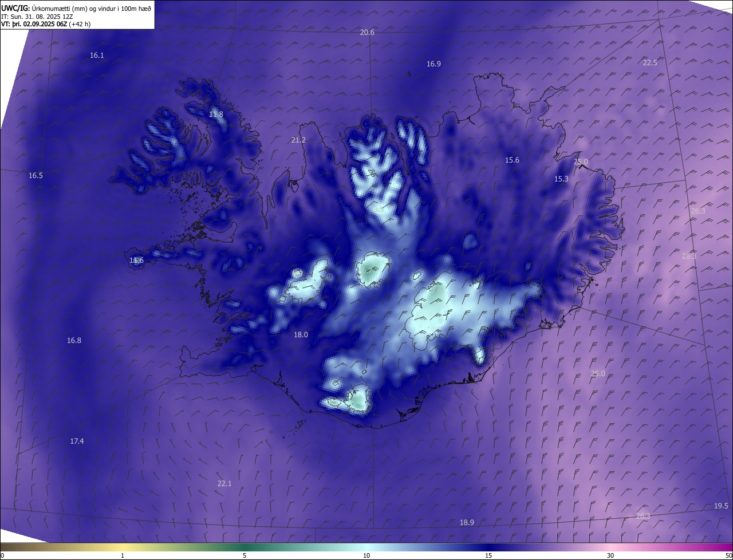Click the 16.8 value on the map
The height and width of the screenshot is (560, 733).
click(74, 341)
